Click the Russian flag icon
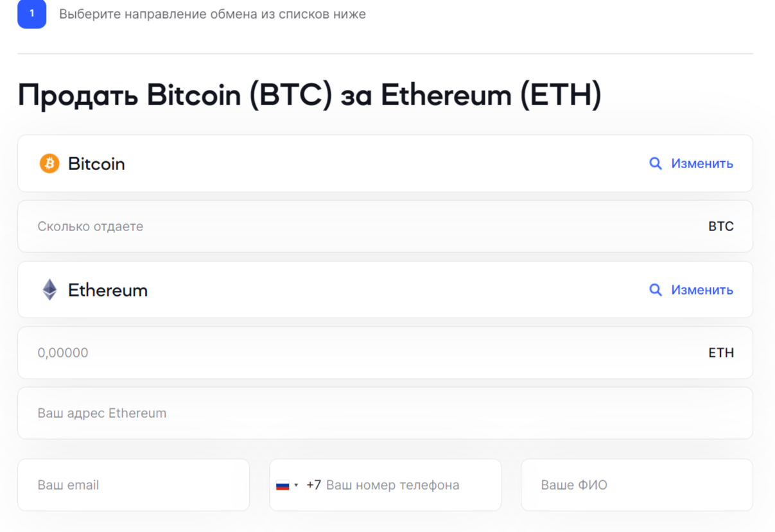Screen dimensions: 775x532 283,485
